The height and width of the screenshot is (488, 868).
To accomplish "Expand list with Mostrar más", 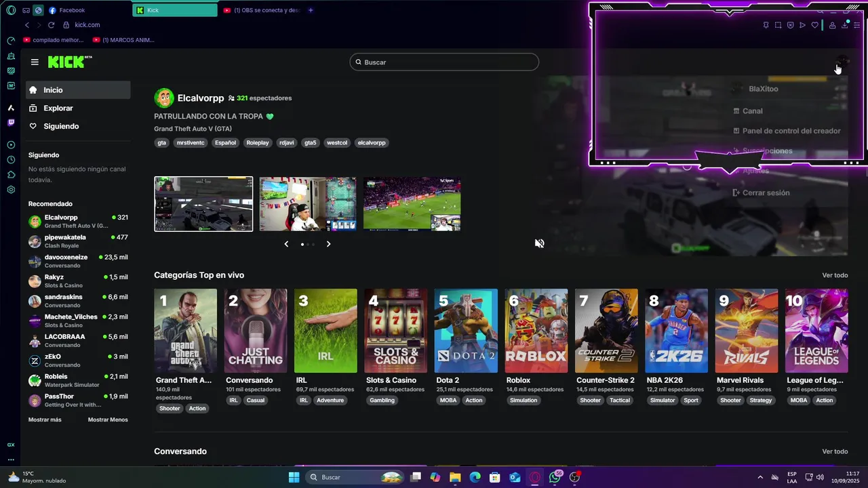I will click(x=45, y=420).
